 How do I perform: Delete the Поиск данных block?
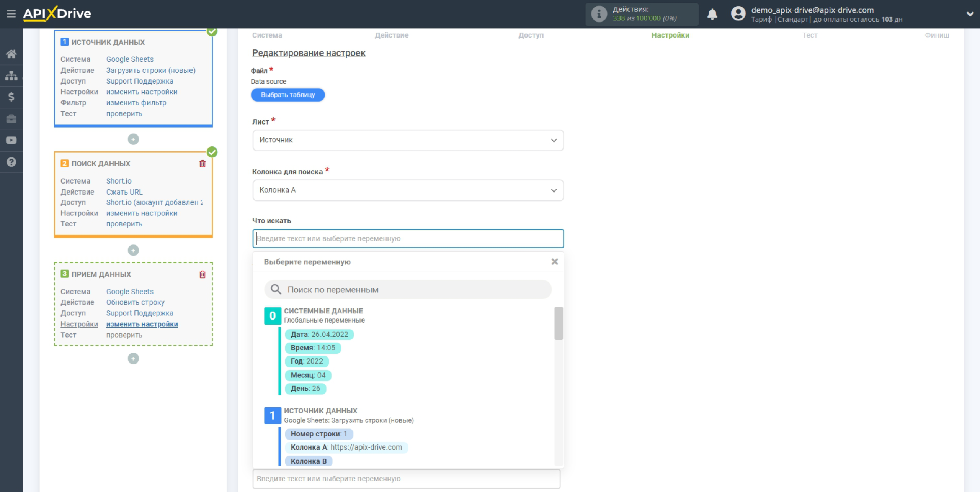(x=203, y=164)
